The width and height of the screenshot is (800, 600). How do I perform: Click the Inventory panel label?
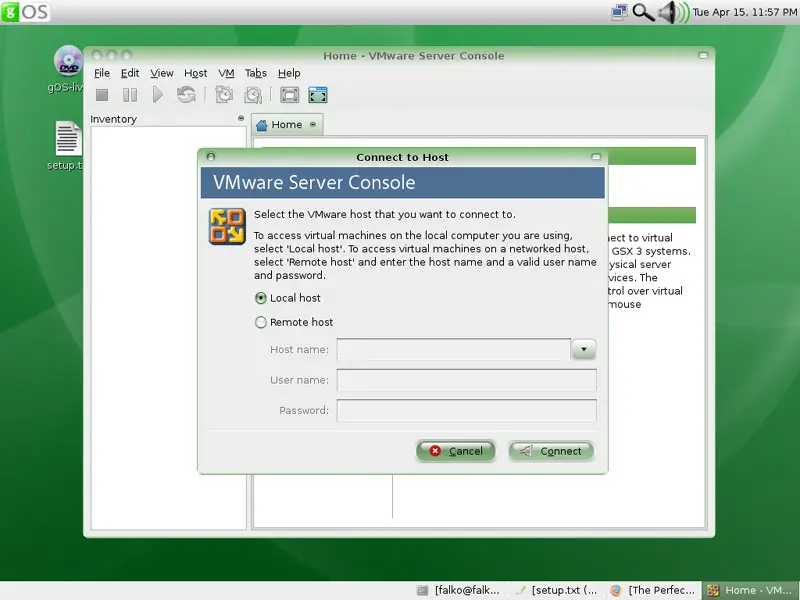pyautogui.click(x=113, y=119)
